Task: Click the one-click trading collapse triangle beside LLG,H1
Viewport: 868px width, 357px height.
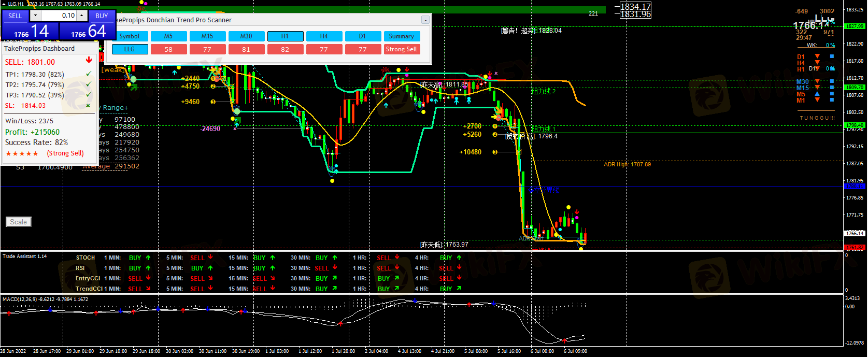Action: click(4, 4)
